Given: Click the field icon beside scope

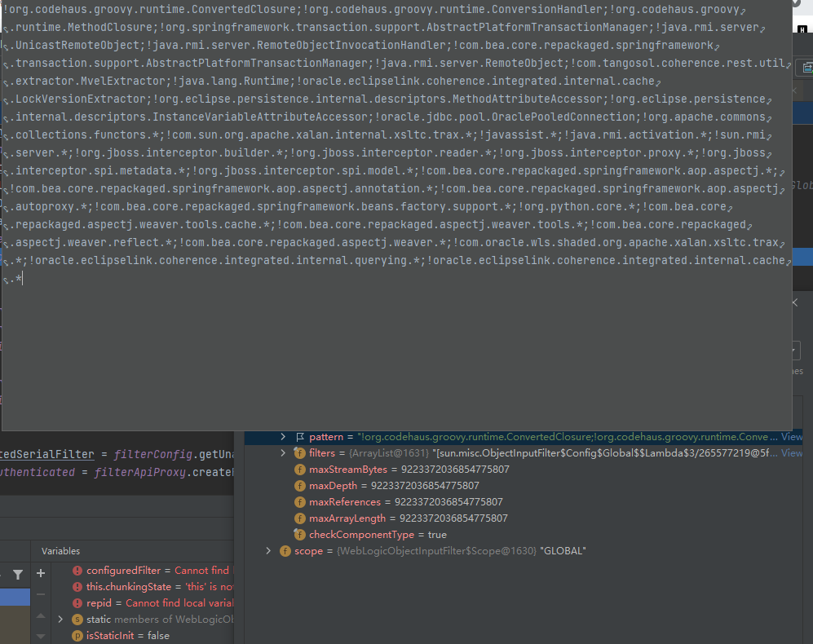Looking at the screenshot, I should pyautogui.click(x=285, y=551).
